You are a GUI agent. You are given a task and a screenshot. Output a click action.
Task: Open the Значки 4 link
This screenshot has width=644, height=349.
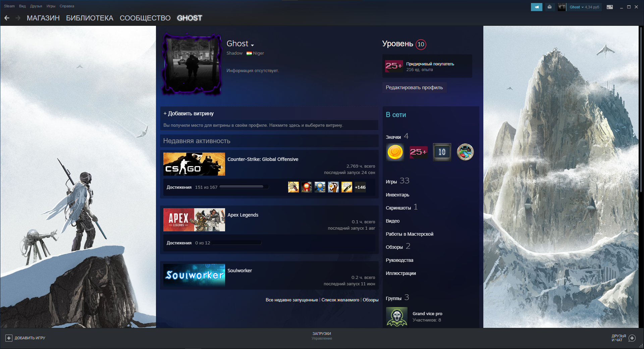pos(397,136)
